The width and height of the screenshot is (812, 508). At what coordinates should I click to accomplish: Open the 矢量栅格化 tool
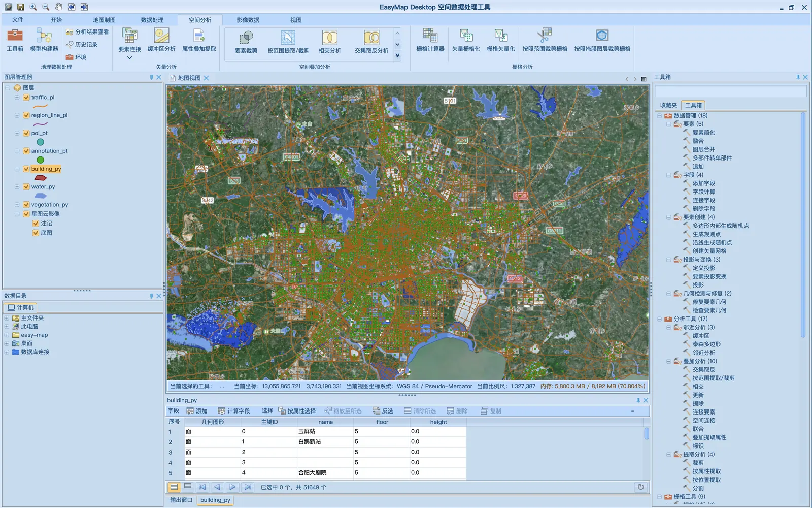466,41
